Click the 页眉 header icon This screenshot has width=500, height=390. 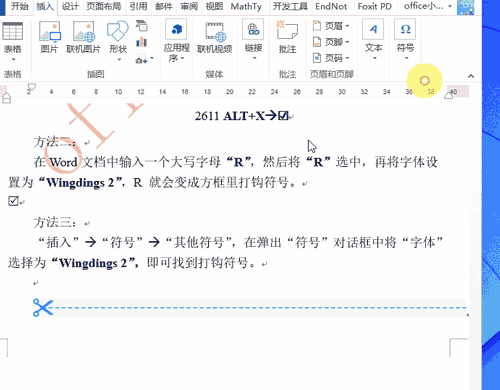pos(317,25)
